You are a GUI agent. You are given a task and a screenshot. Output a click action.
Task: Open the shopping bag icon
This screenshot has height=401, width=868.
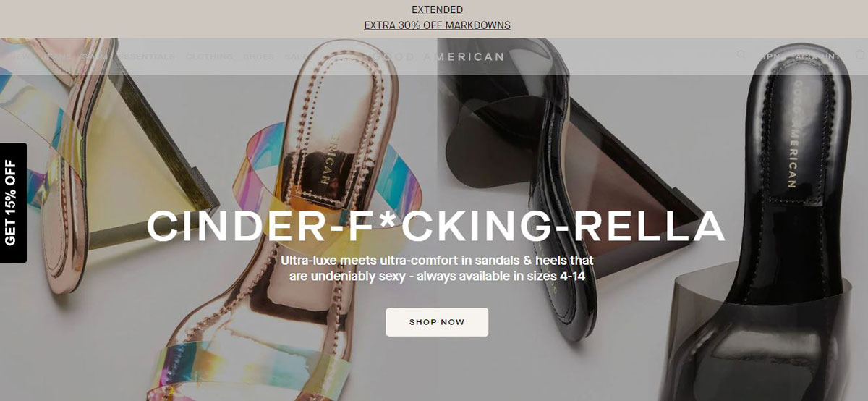(x=861, y=54)
